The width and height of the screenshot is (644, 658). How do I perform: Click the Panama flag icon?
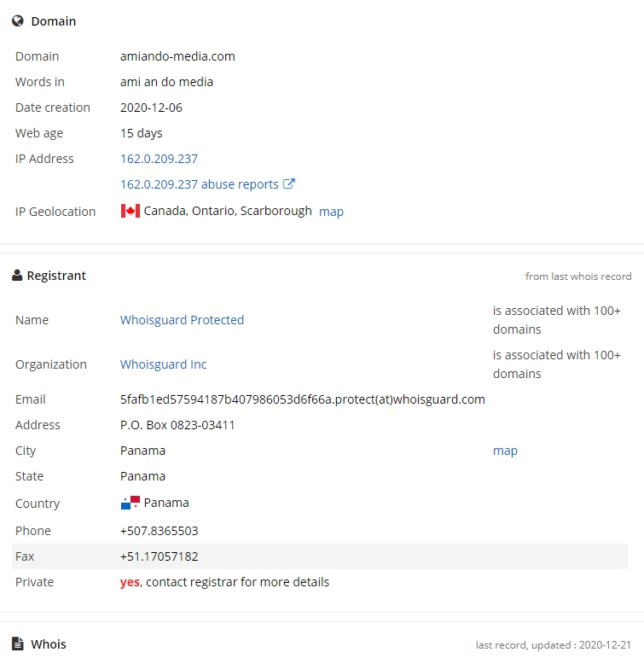[x=130, y=503]
